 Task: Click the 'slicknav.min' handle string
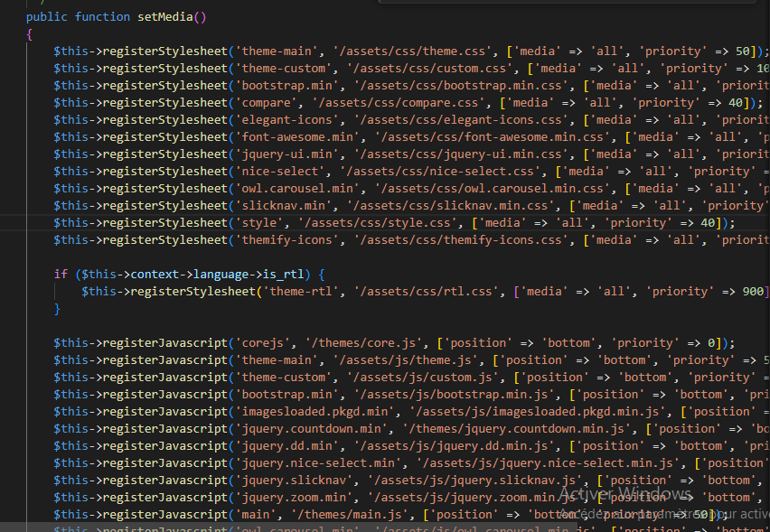click(284, 206)
